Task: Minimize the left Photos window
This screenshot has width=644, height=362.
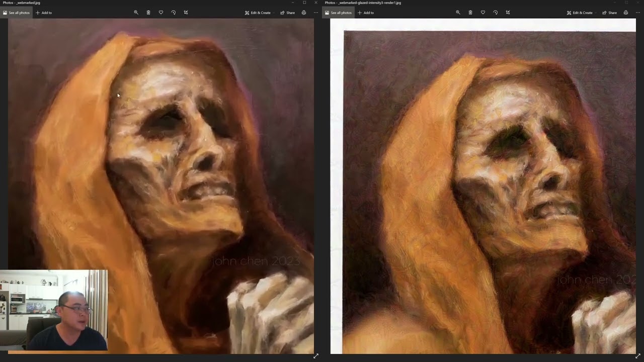Action: (x=293, y=3)
